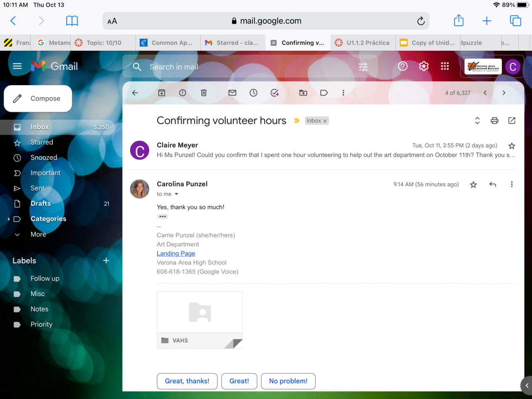Reply to Carolina Punzel's message
The width and height of the screenshot is (532, 399).
pyautogui.click(x=493, y=185)
